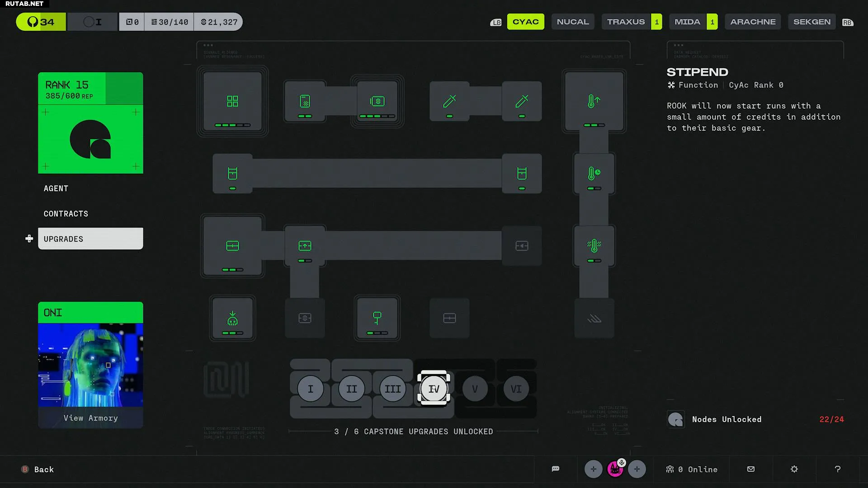The image size is (868, 488).
Task: Open the settings gear icon
Action: (794, 469)
